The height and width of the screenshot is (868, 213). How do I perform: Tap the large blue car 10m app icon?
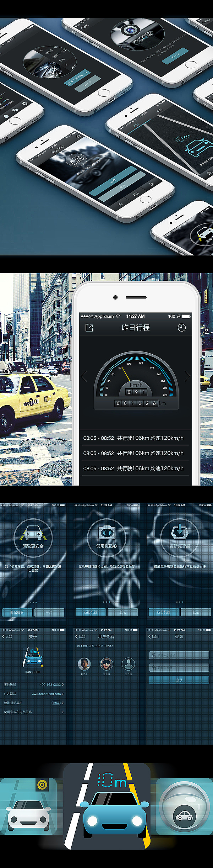click(107, 806)
